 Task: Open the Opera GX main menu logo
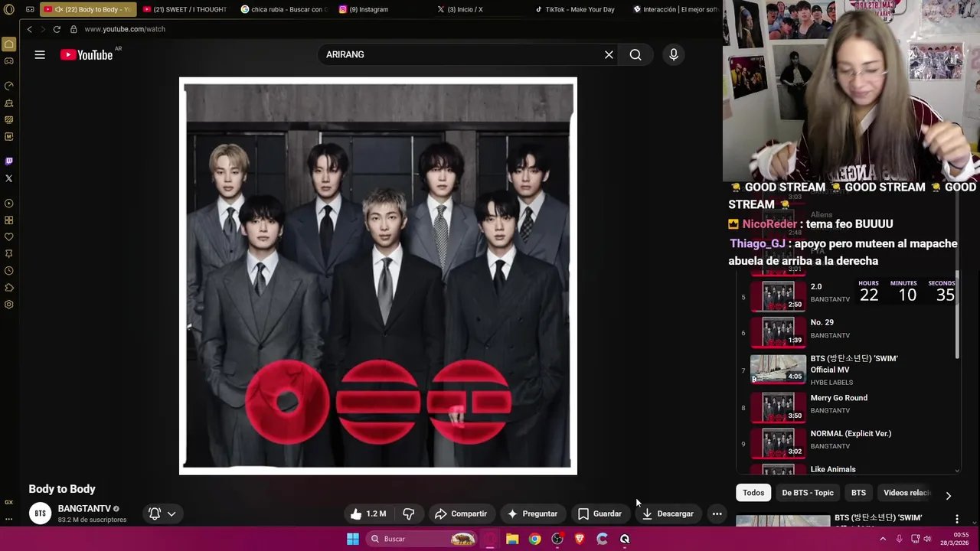[9, 9]
